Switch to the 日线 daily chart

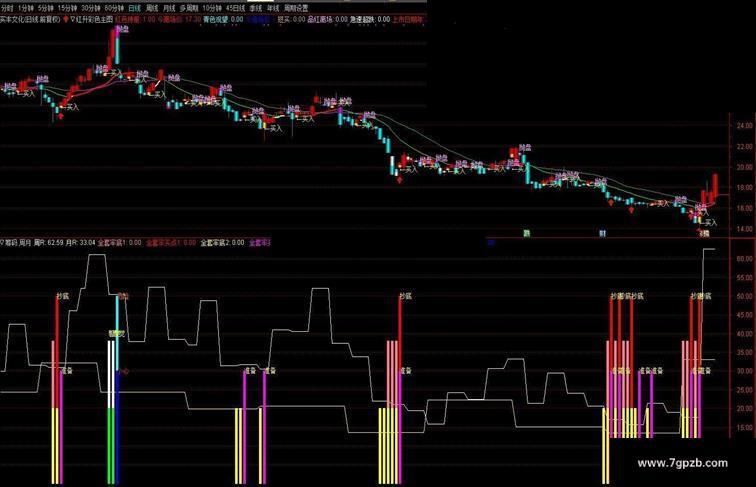pos(135,8)
